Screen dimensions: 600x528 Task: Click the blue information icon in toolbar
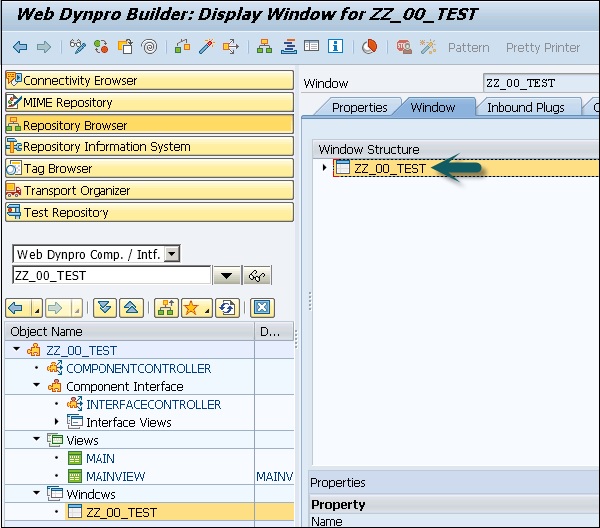(335, 47)
